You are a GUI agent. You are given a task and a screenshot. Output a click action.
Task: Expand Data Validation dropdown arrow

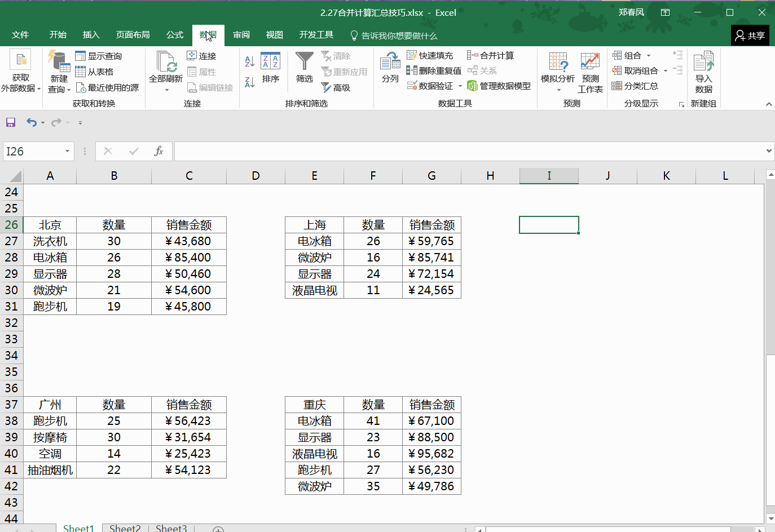460,86
